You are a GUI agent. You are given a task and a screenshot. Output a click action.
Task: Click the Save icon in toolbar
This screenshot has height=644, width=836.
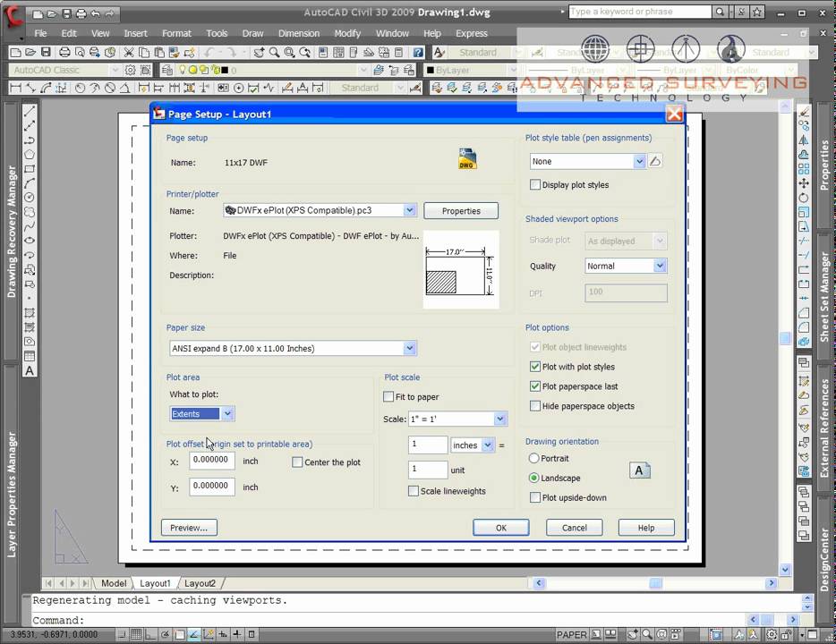(x=46, y=52)
